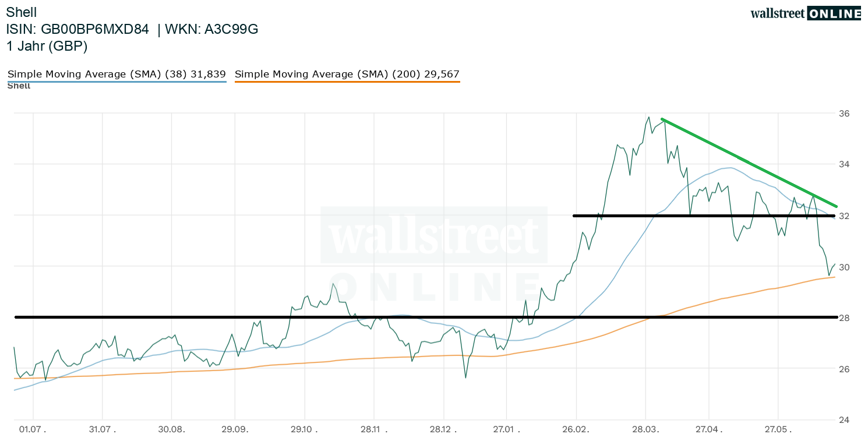The height and width of the screenshot is (434, 868).
Task: Click the orange SMA (200) legend color line
Action: (x=347, y=82)
